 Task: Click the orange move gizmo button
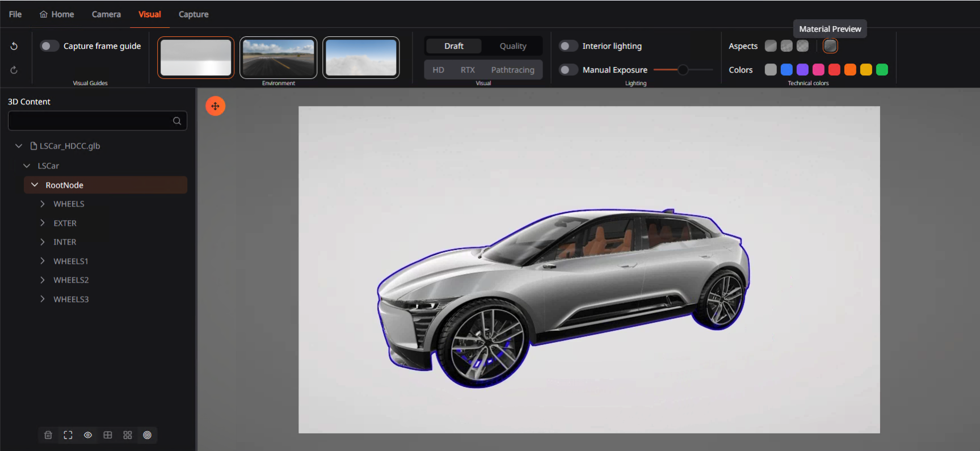click(x=215, y=106)
